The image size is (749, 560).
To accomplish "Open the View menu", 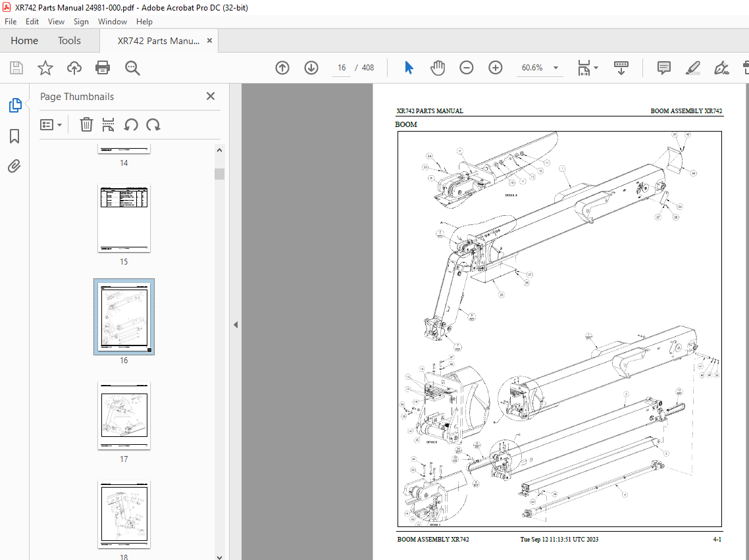I will [x=56, y=22].
